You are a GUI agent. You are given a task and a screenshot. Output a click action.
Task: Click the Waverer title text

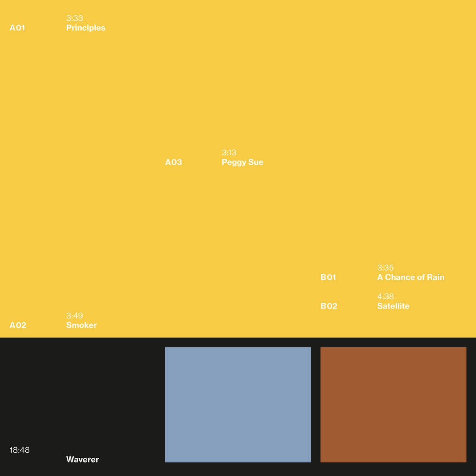(x=83, y=459)
